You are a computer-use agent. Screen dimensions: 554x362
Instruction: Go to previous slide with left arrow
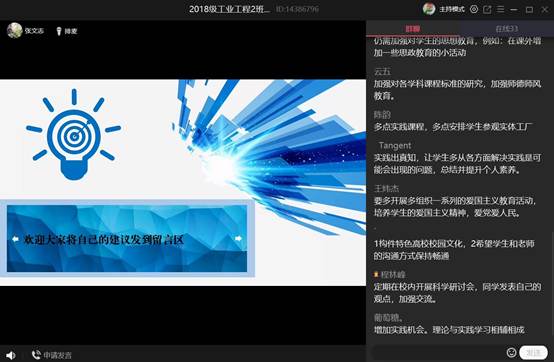click(x=15, y=239)
